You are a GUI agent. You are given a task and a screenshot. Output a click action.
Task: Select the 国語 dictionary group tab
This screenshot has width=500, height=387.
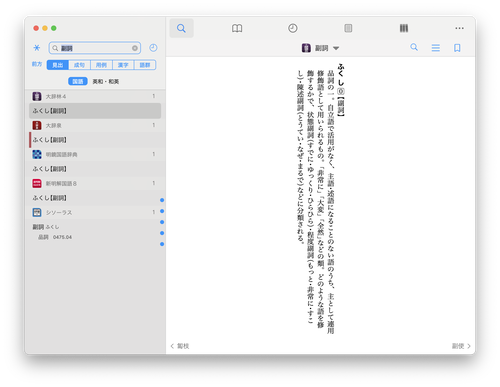point(78,81)
